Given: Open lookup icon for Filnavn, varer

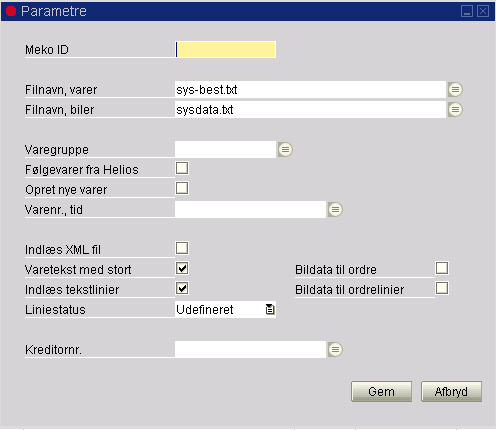Looking at the screenshot, I should (x=455, y=90).
